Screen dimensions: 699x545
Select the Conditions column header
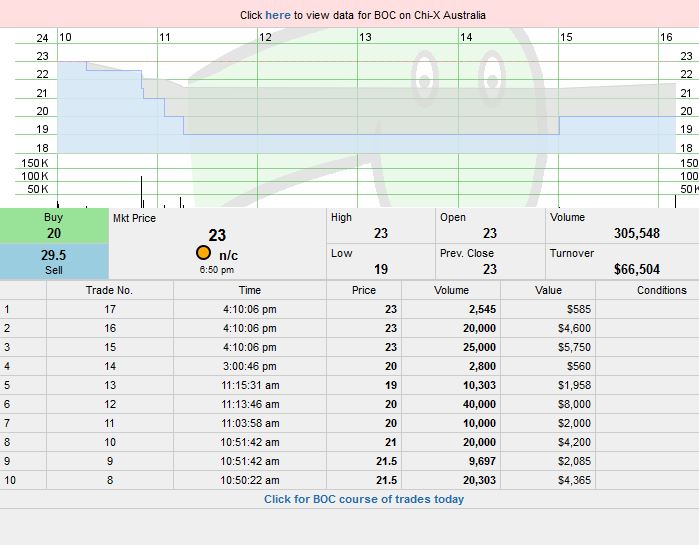648,290
